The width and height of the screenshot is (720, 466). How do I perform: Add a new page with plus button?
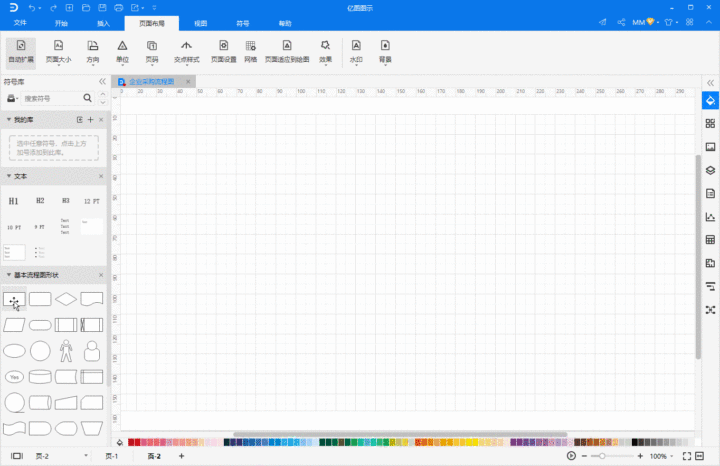[x=181, y=456]
